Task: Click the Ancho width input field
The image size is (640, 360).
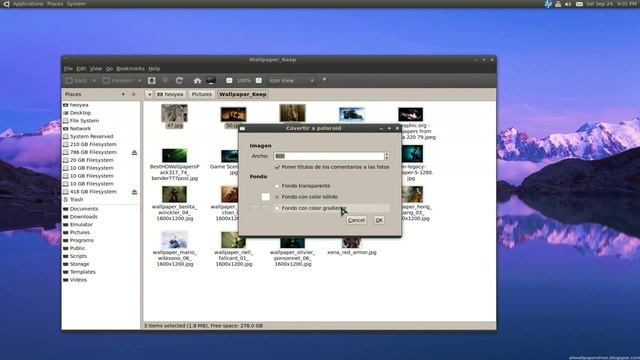Action: click(x=329, y=156)
